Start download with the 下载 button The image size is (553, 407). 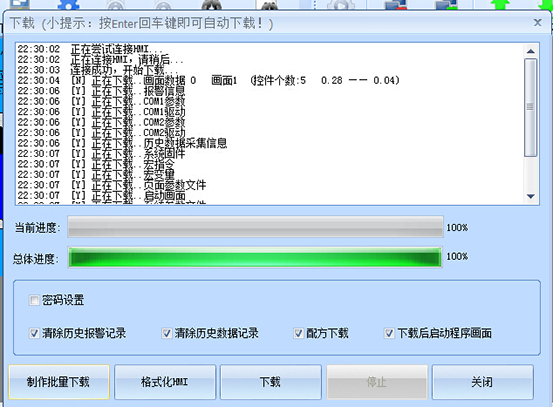(271, 382)
